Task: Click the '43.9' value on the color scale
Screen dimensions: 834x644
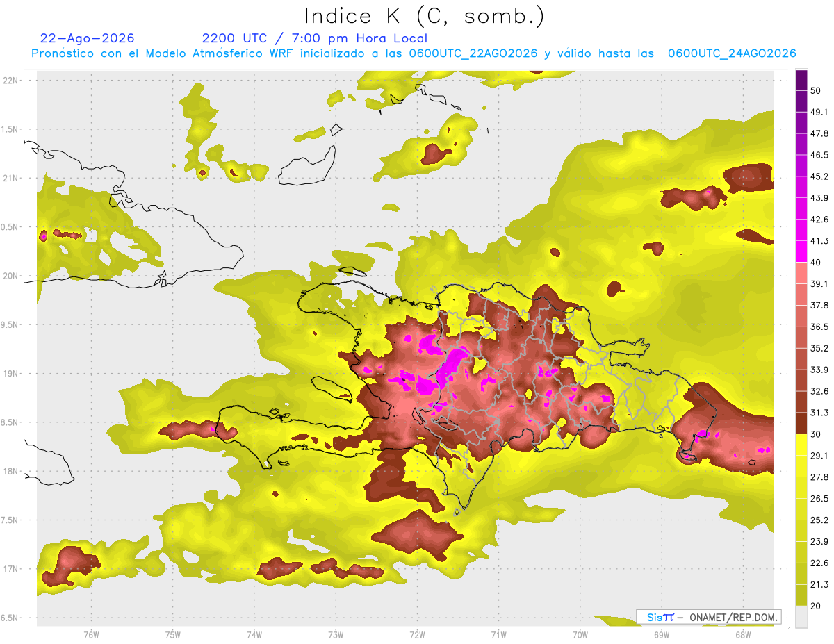Action: pos(819,198)
